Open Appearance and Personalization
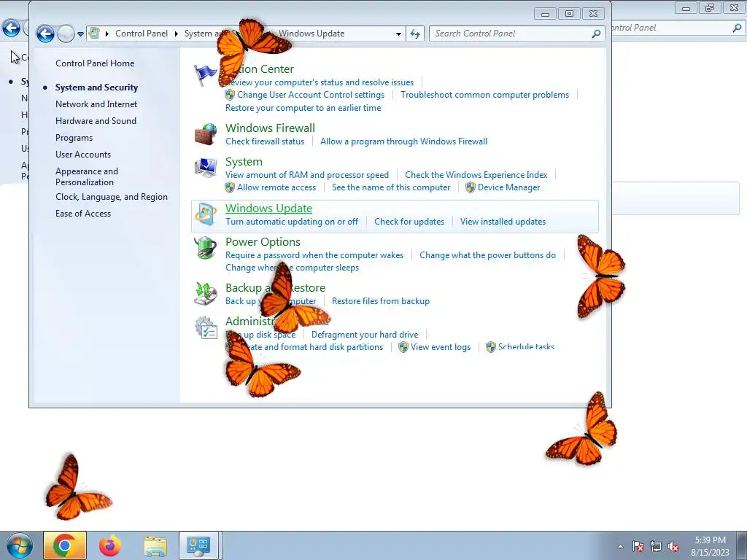 87,176
